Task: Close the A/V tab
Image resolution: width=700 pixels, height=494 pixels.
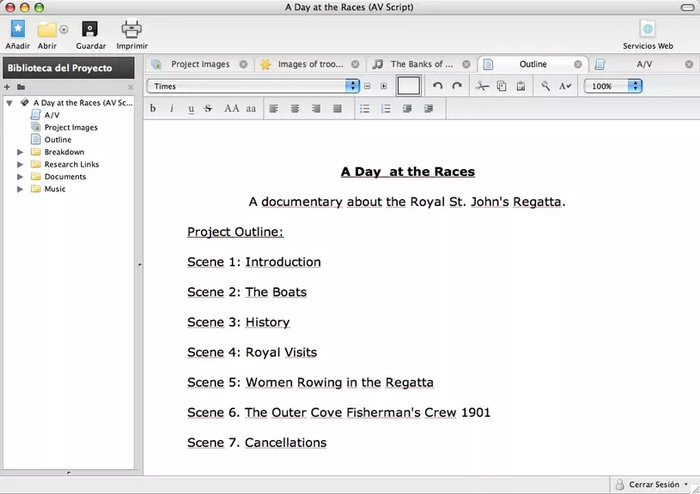Action: pyautogui.click(x=689, y=64)
